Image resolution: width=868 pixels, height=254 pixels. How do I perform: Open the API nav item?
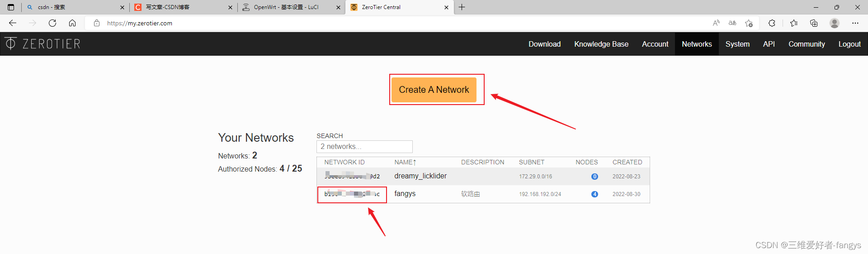click(x=769, y=44)
